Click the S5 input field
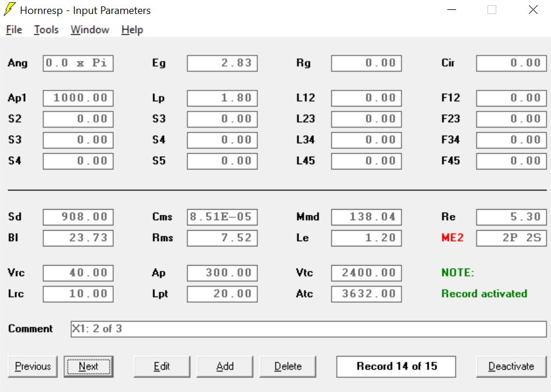 (222, 161)
